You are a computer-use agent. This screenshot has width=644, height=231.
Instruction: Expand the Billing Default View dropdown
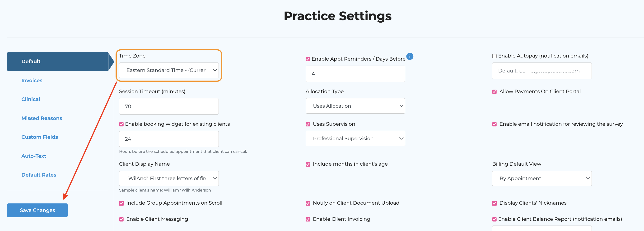point(541,178)
